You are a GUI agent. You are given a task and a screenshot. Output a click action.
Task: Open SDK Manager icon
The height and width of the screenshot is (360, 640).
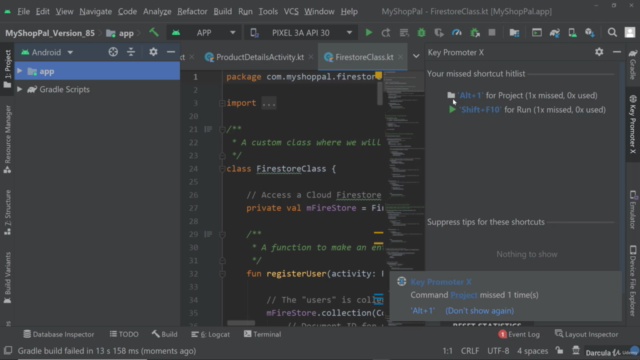[590, 33]
